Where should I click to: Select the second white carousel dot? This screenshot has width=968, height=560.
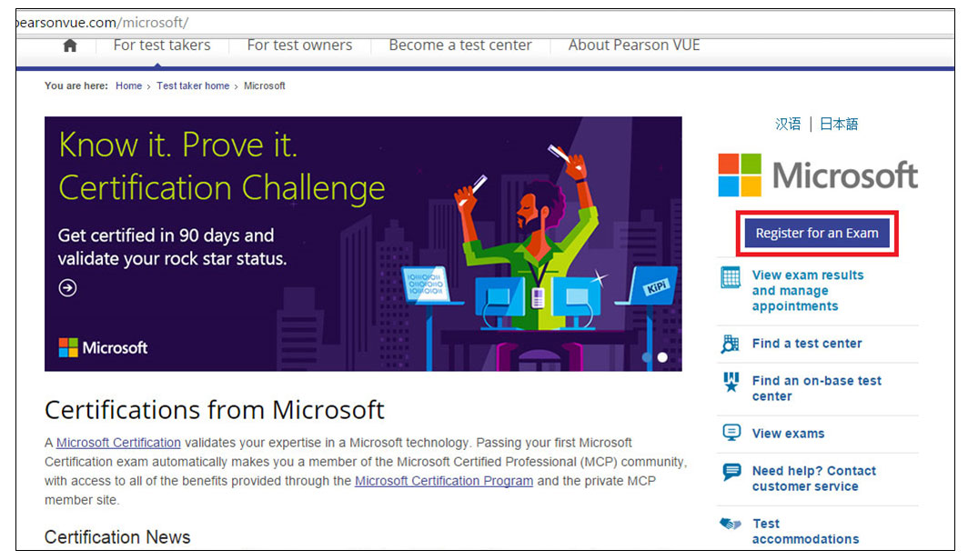(662, 357)
